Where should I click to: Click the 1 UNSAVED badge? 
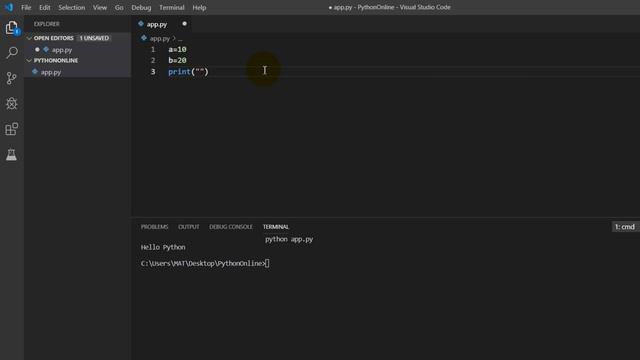(94, 38)
